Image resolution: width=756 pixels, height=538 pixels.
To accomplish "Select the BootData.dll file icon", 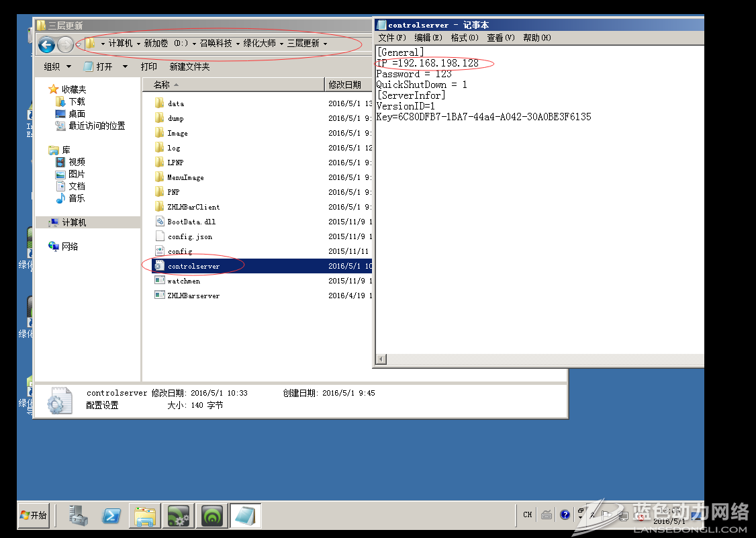I will [x=160, y=222].
